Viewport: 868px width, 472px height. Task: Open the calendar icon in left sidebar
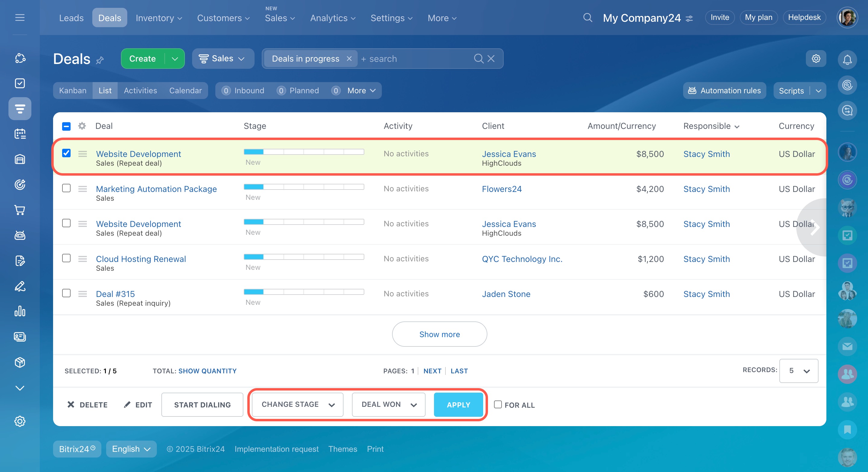click(20, 134)
